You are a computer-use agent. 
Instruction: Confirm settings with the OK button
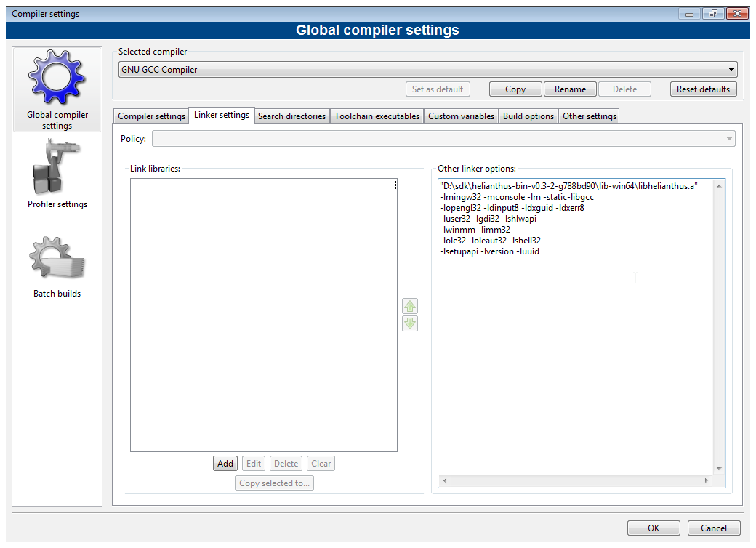654,528
